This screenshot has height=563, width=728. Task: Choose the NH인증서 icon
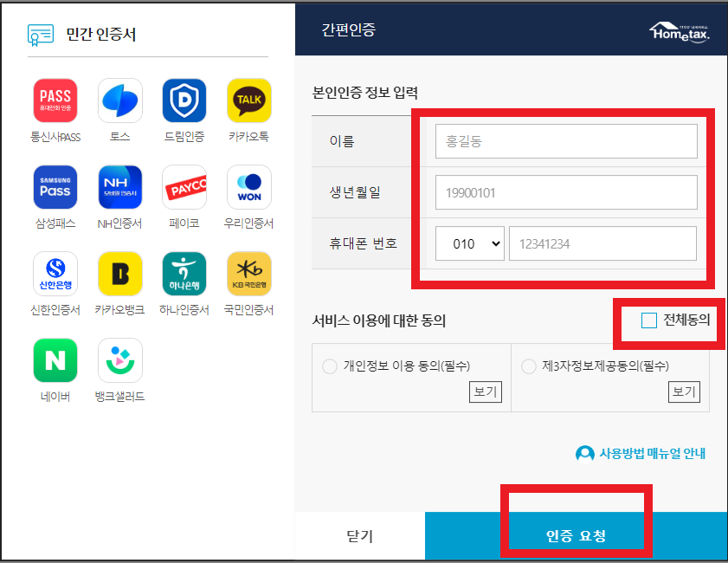pos(120,187)
